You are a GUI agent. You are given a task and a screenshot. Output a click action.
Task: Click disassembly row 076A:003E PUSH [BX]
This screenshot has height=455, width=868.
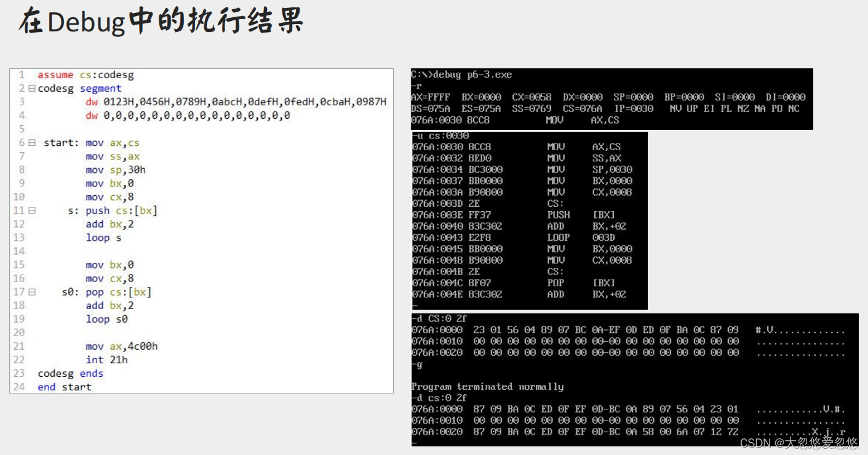pos(514,215)
